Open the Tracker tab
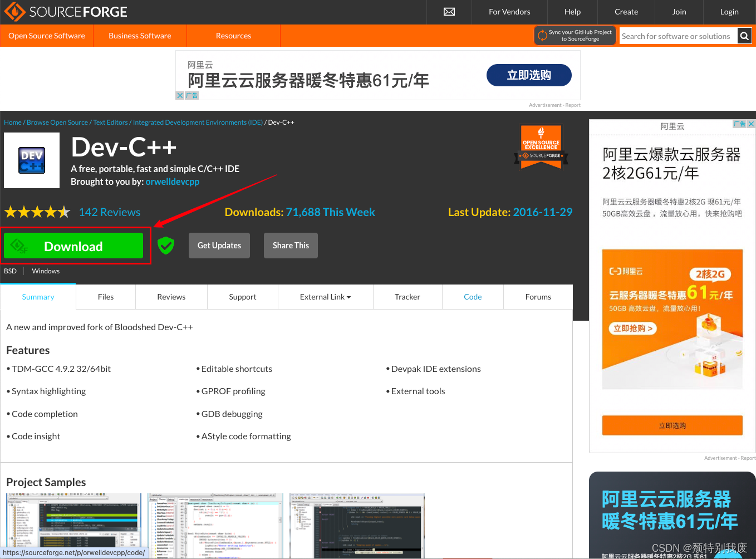The width and height of the screenshot is (756, 559). [x=408, y=297]
